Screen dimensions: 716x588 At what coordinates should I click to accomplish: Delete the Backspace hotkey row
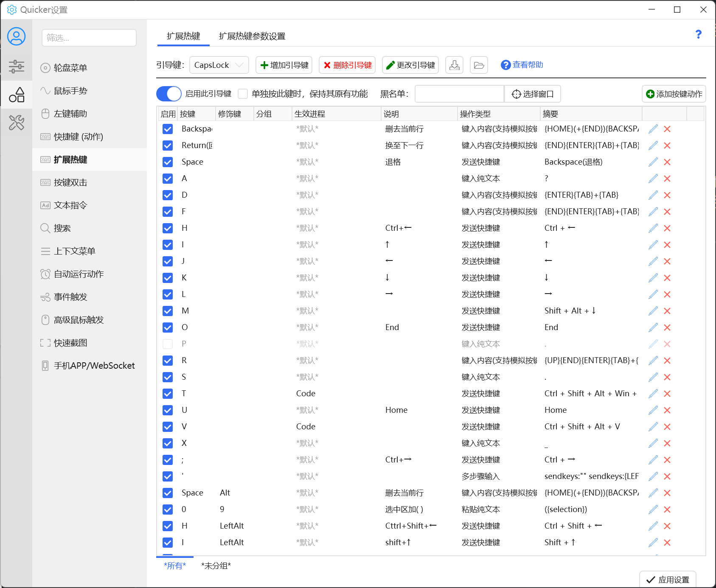[667, 129]
